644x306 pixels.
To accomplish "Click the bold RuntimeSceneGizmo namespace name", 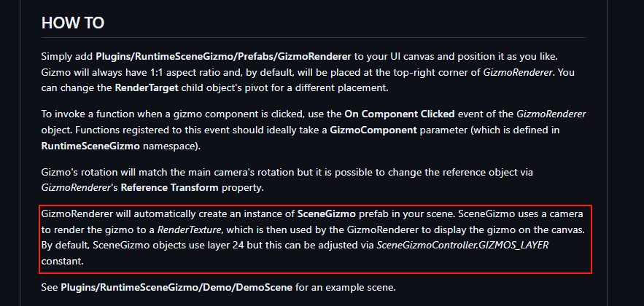I will point(90,146).
